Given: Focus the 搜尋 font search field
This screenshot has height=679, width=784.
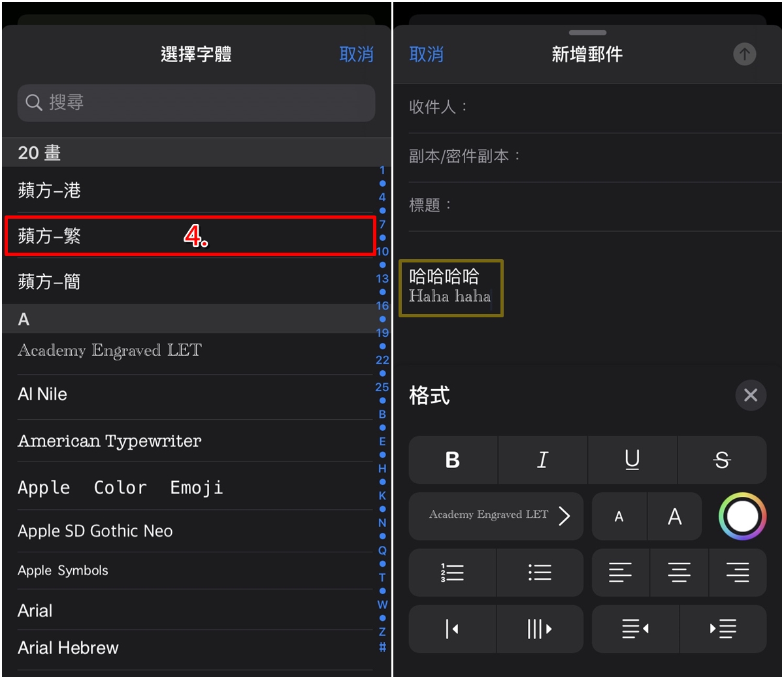Looking at the screenshot, I should point(196,103).
